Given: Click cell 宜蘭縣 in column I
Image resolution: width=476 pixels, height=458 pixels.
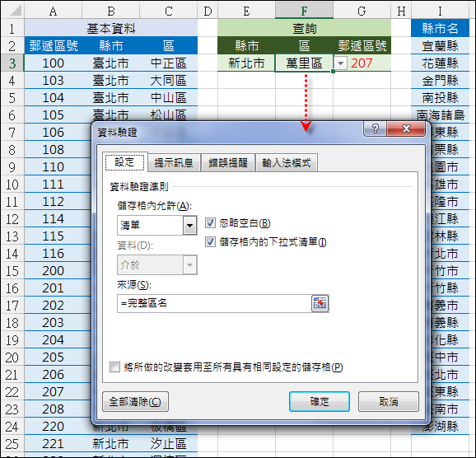Looking at the screenshot, I should pyautogui.click(x=441, y=46).
